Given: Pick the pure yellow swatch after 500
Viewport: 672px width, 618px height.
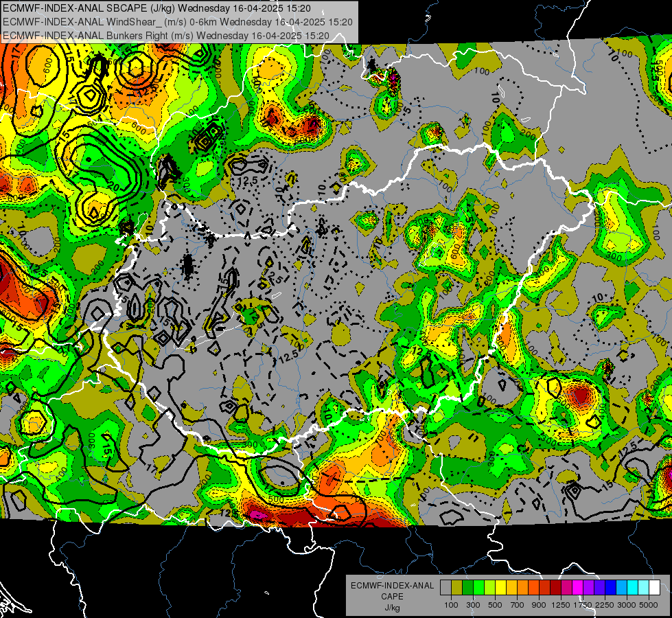Looking at the screenshot, I should tap(500, 588).
